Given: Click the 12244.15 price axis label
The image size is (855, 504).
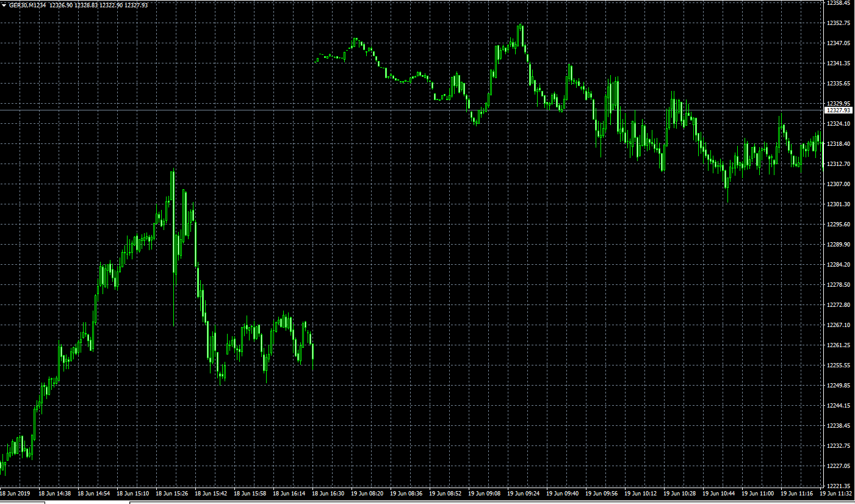Looking at the screenshot, I should (x=839, y=406).
